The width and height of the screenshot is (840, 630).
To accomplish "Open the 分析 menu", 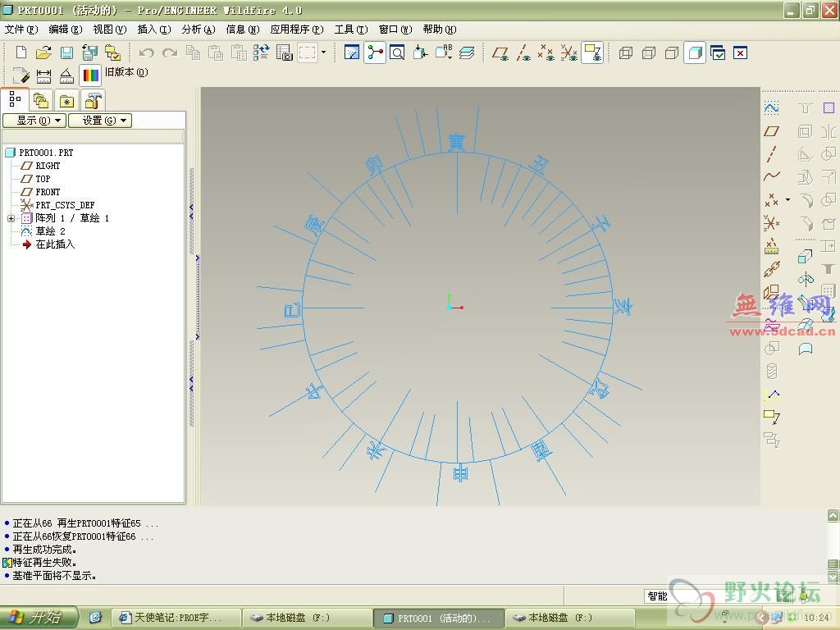I will pyautogui.click(x=199, y=30).
